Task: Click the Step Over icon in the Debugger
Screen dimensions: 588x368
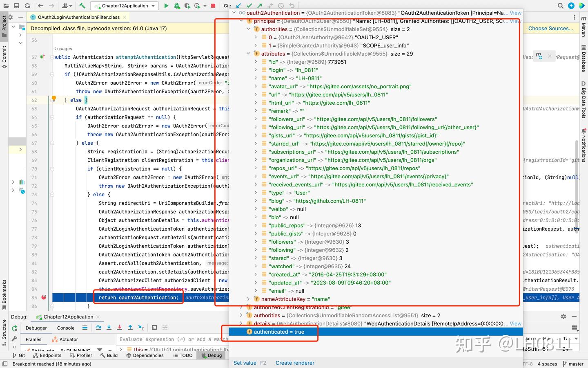Action: (x=98, y=328)
